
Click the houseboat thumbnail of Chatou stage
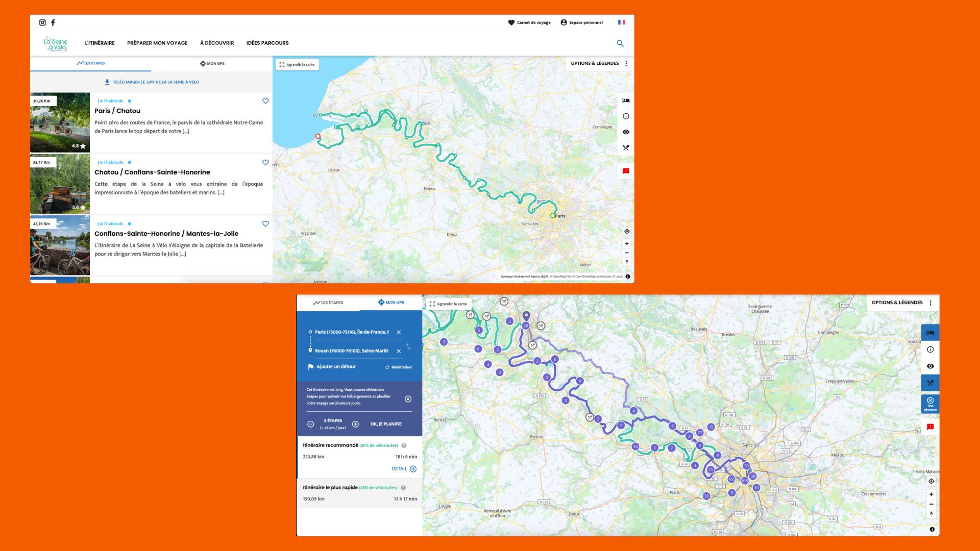60,184
